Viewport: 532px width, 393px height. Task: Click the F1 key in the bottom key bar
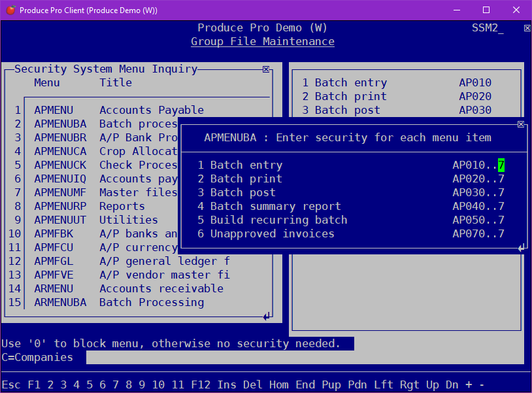(34, 385)
